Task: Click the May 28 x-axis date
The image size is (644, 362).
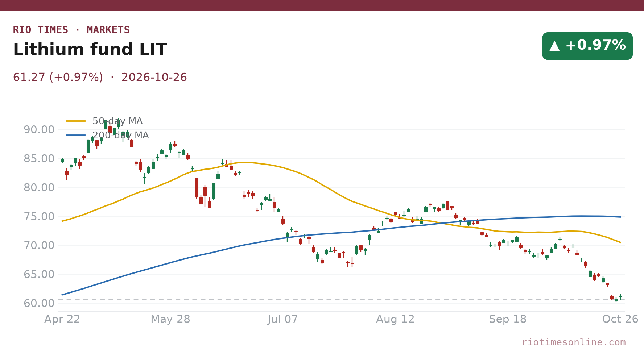Action: (x=170, y=319)
